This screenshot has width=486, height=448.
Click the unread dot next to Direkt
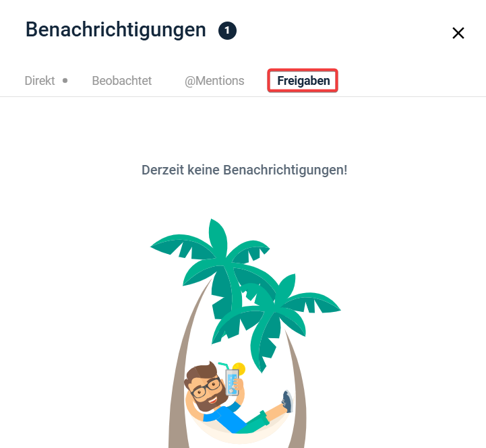pyautogui.click(x=65, y=81)
